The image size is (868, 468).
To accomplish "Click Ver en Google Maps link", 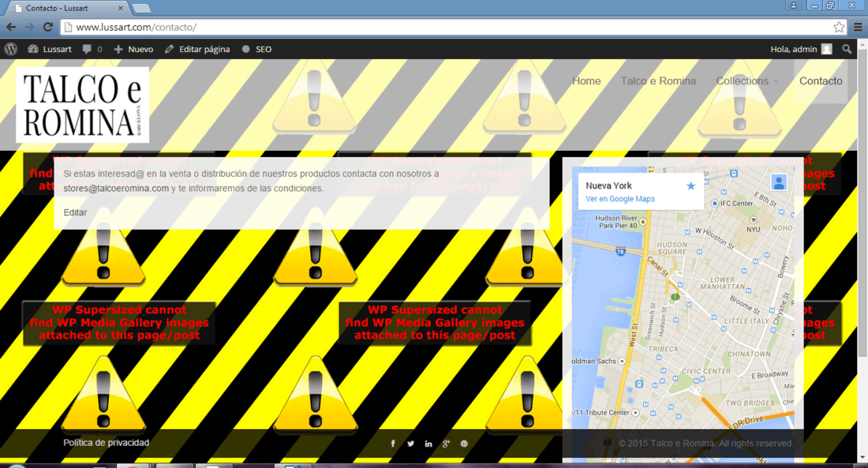I will click(620, 199).
